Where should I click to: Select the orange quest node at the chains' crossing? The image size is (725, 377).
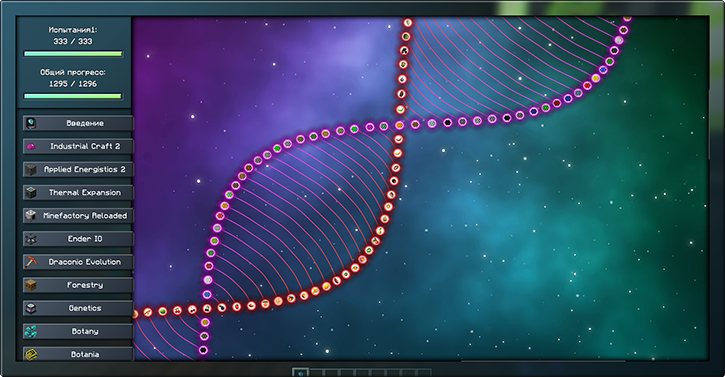pos(399,125)
